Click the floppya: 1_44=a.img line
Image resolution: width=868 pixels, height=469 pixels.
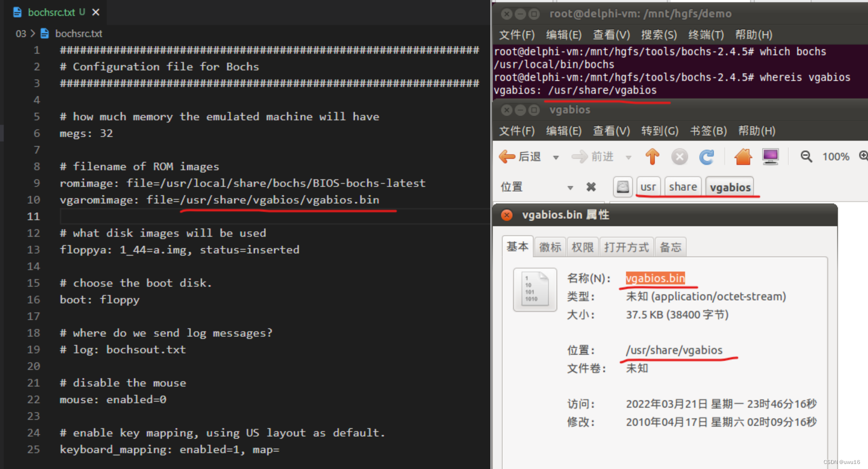180,250
